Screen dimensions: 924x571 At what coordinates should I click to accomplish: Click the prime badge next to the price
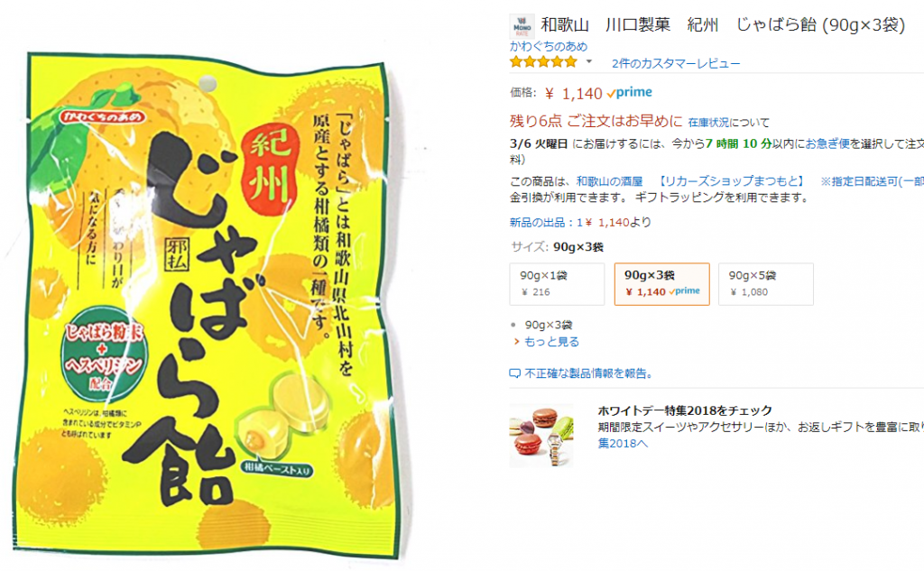click(629, 93)
